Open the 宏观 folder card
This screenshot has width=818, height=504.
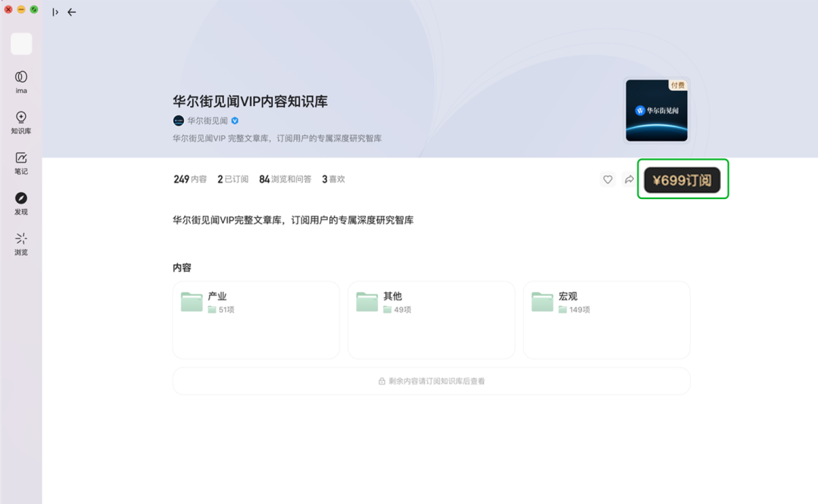point(607,320)
